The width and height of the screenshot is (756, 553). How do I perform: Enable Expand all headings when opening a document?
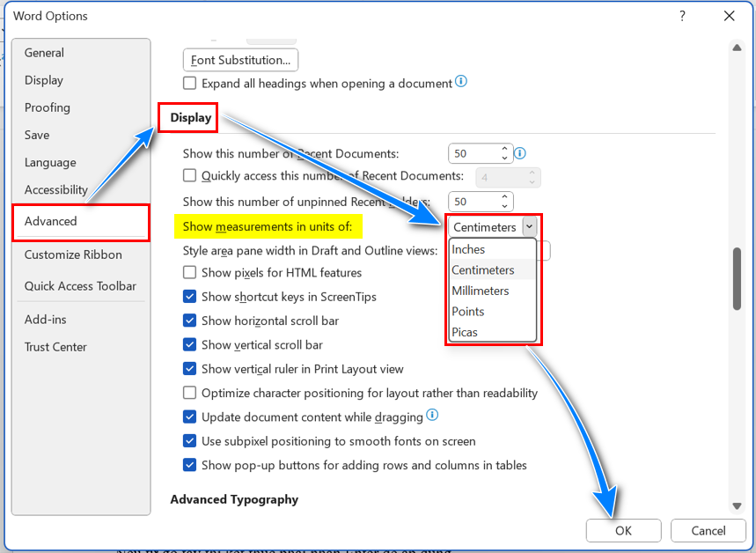pyautogui.click(x=189, y=83)
